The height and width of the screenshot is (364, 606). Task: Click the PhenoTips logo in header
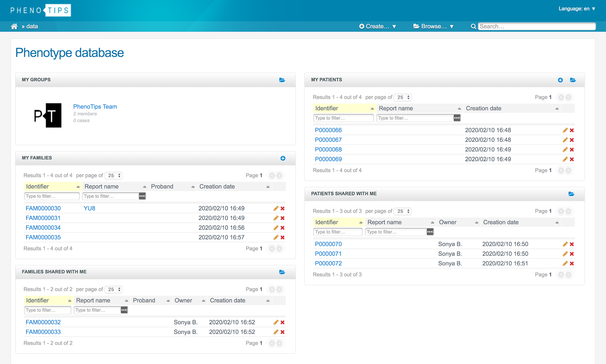coord(41,10)
